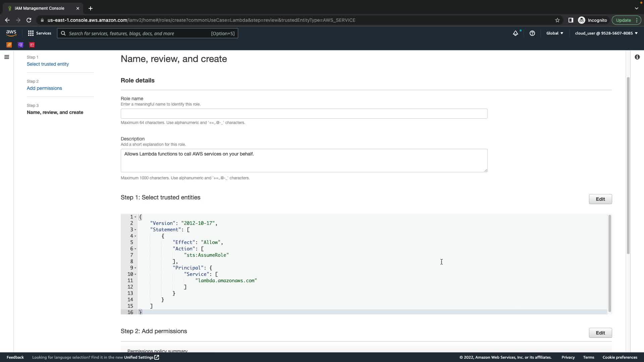Go to Step 1 Select trusted entity
Viewport: 644px width, 362px height.
(x=48, y=64)
